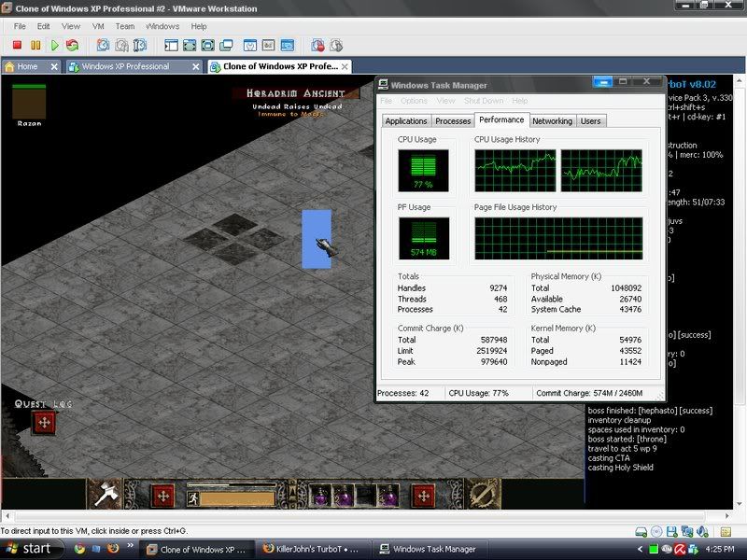Show the console view toolbar icon
The height and width of the screenshot is (560, 747).
pos(288,45)
